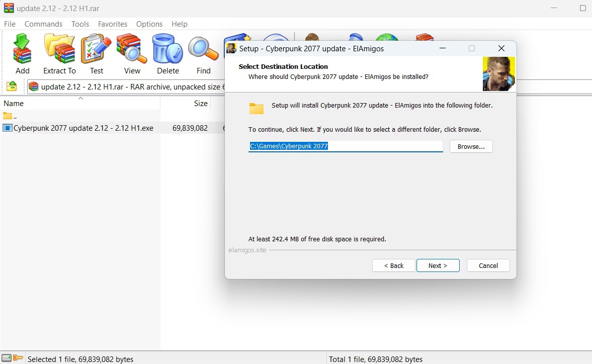Screen dimensions: 592x364
Task: Open the Options menu
Action: click(x=149, y=24)
